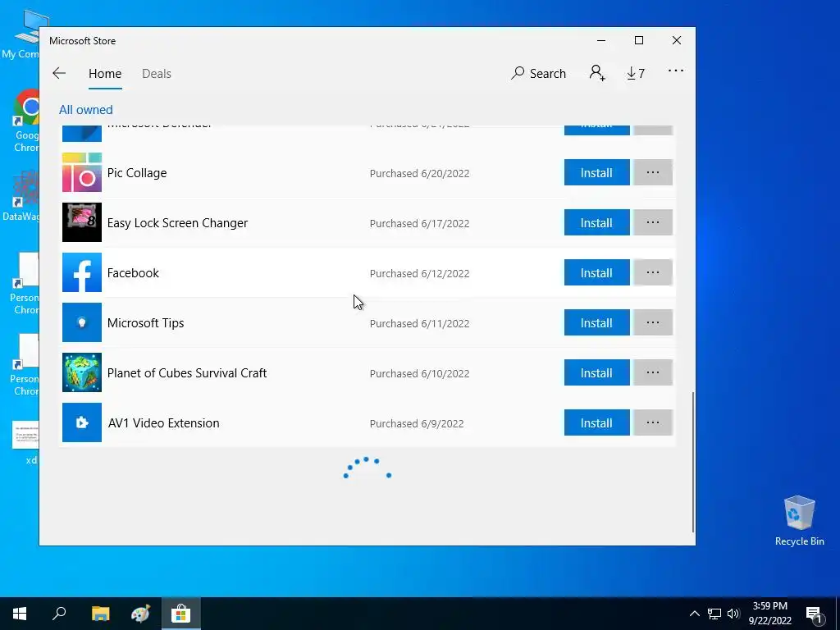
Task: Click the Pic Collage app icon
Action: [82, 172]
